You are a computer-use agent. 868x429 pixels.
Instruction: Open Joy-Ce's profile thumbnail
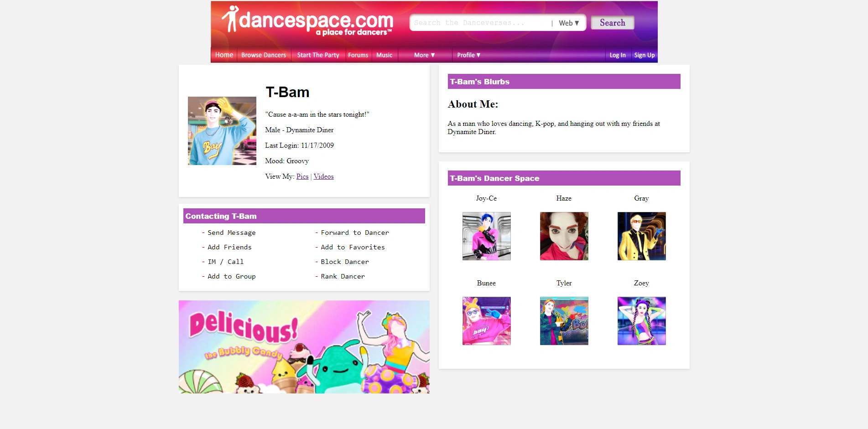click(x=486, y=236)
